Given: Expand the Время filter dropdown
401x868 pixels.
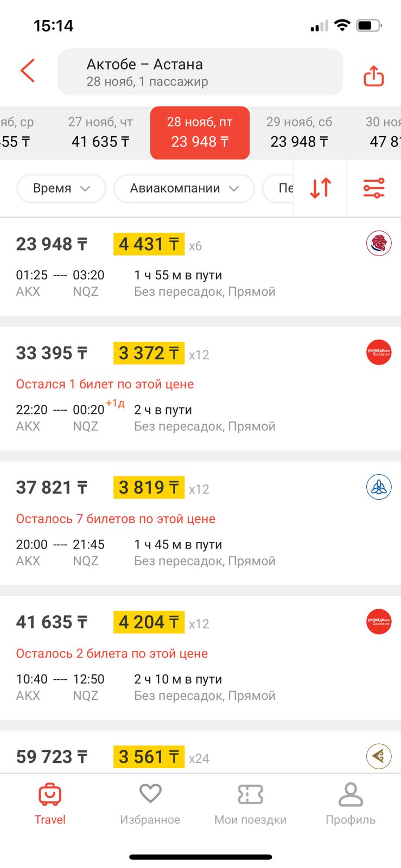Looking at the screenshot, I should (61, 188).
